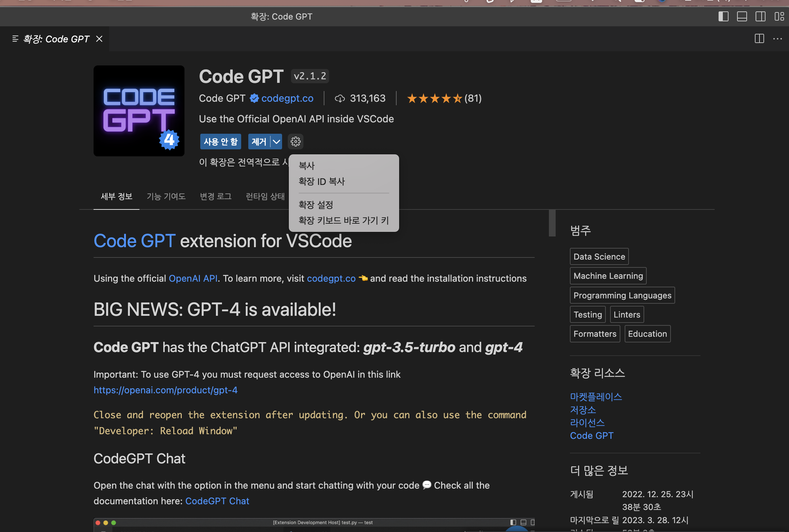Switch to the 변경 로그 tab
Viewport: 789px width, 532px height.
[216, 196]
